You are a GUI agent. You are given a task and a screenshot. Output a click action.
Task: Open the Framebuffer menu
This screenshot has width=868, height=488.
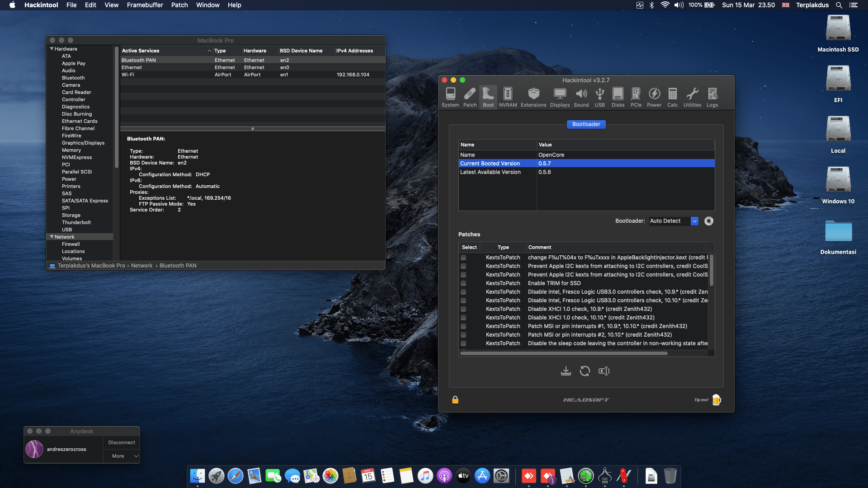145,5
